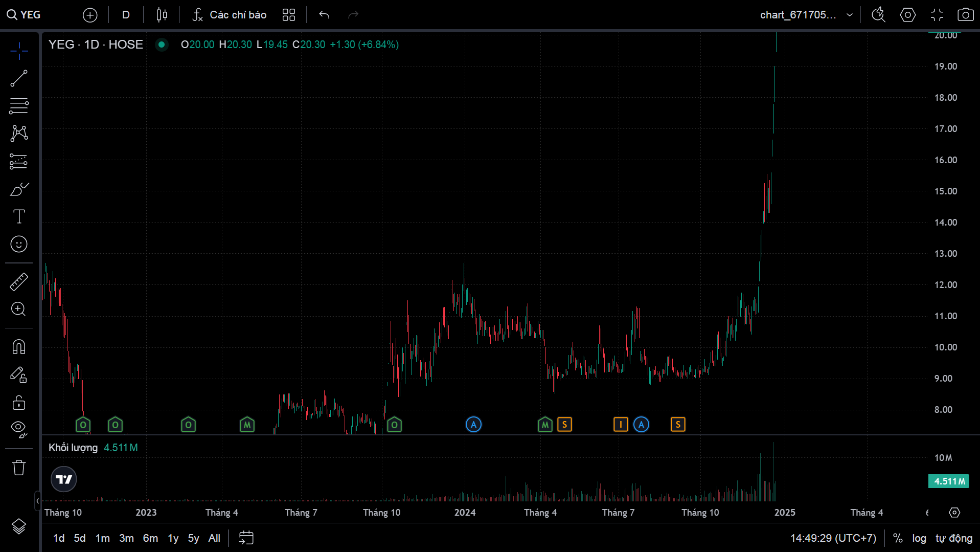Open the Fibonacci retracement tool group
This screenshot has height=552, width=980.
pos(19,106)
